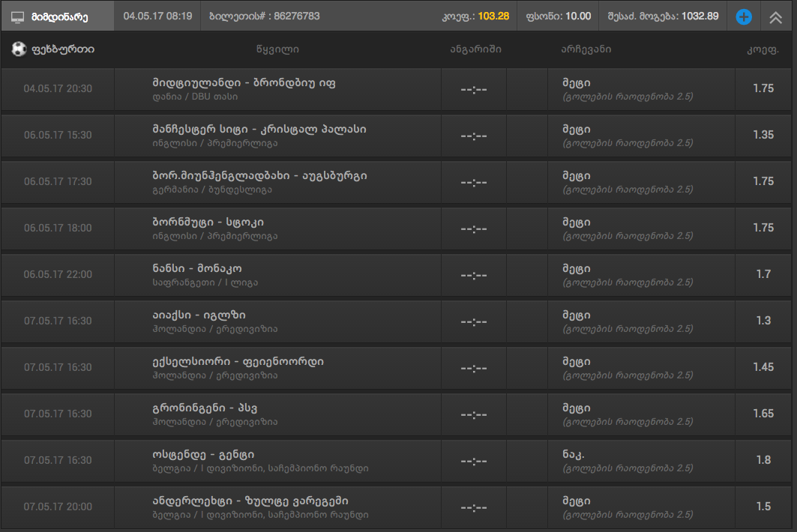The width and height of the screenshot is (797, 532).
Task: Click the ფეხბურთი sport label
Action: coord(63,49)
